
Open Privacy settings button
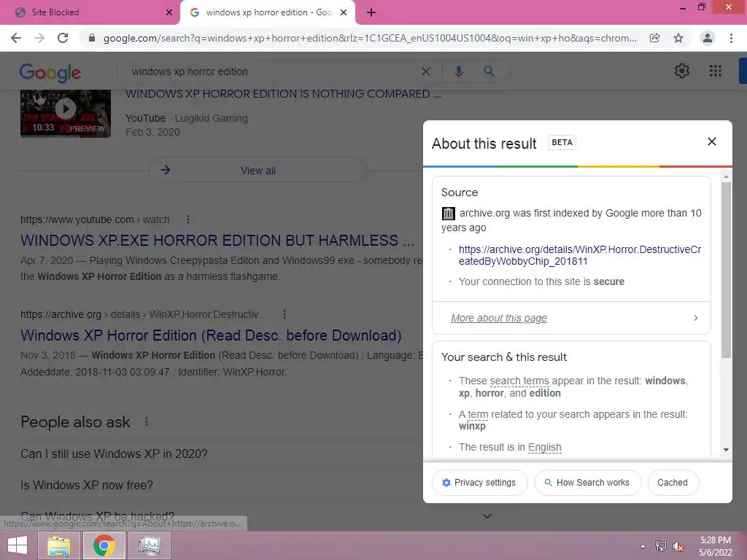click(x=480, y=483)
